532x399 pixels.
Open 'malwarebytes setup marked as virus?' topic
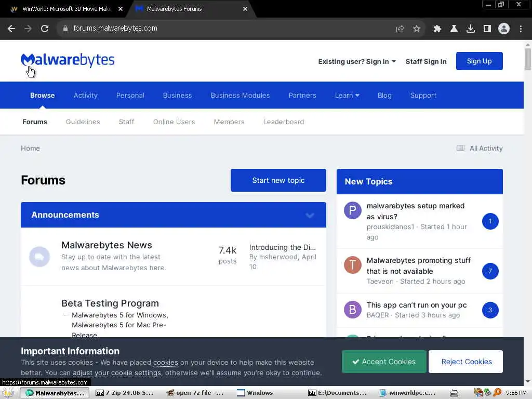pyautogui.click(x=415, y=211)
